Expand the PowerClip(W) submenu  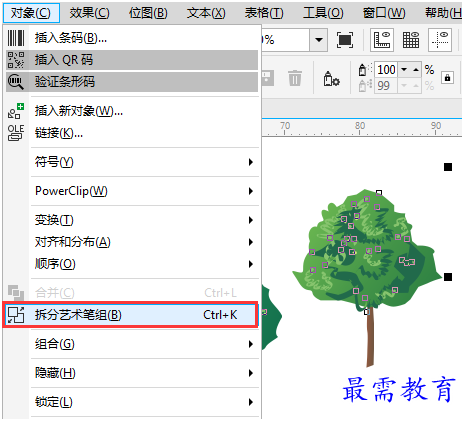pyautogui.click(x=132, y=191)
